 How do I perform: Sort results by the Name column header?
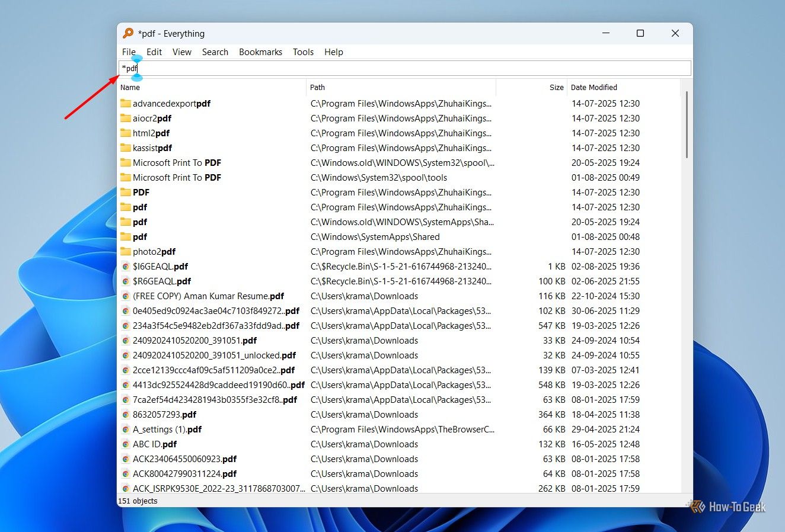[x=212, y=87]
